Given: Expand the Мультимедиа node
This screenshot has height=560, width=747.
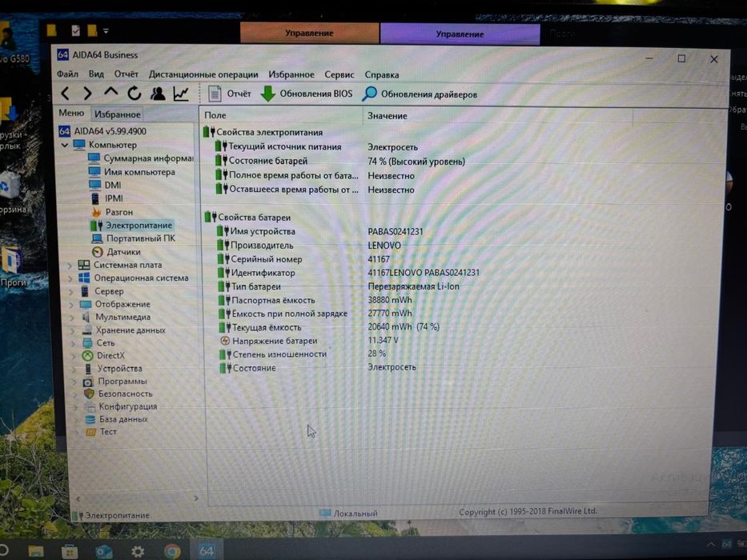Looking at the screenshot, I should coord(72,317).
